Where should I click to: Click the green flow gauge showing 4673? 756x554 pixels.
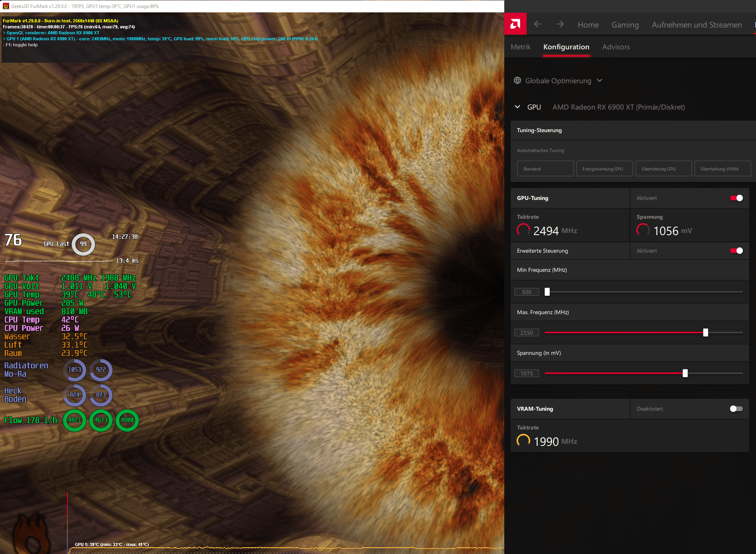pyautogui.click(x=101, y=420)
